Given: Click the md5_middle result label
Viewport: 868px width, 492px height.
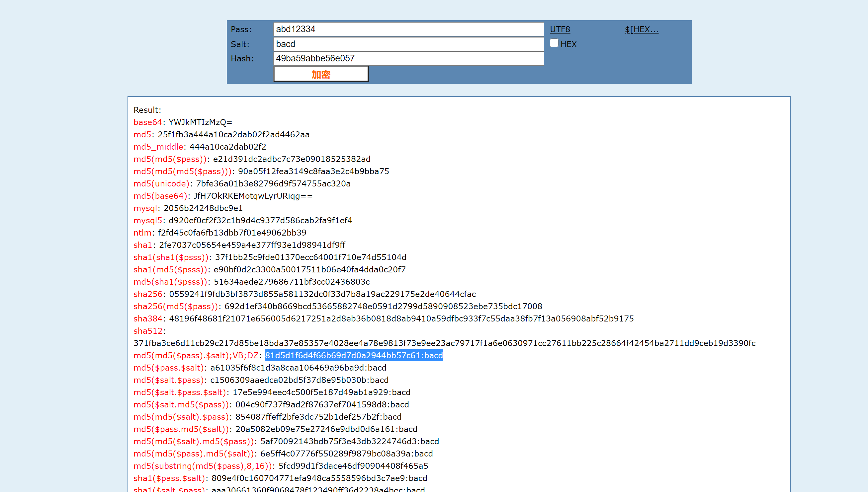Looking at the screenshot, I should 158,147.
